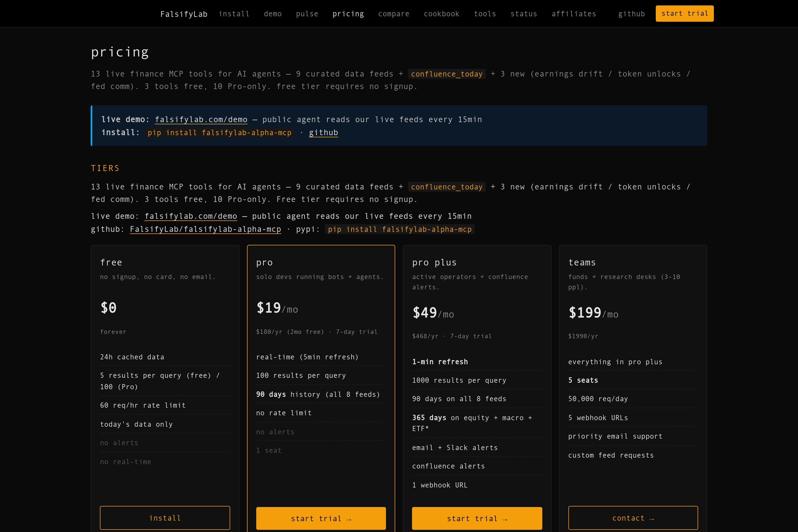Click '1000 results per query' row
Viewport: 798px width, 532px height.
pos(477,380)
